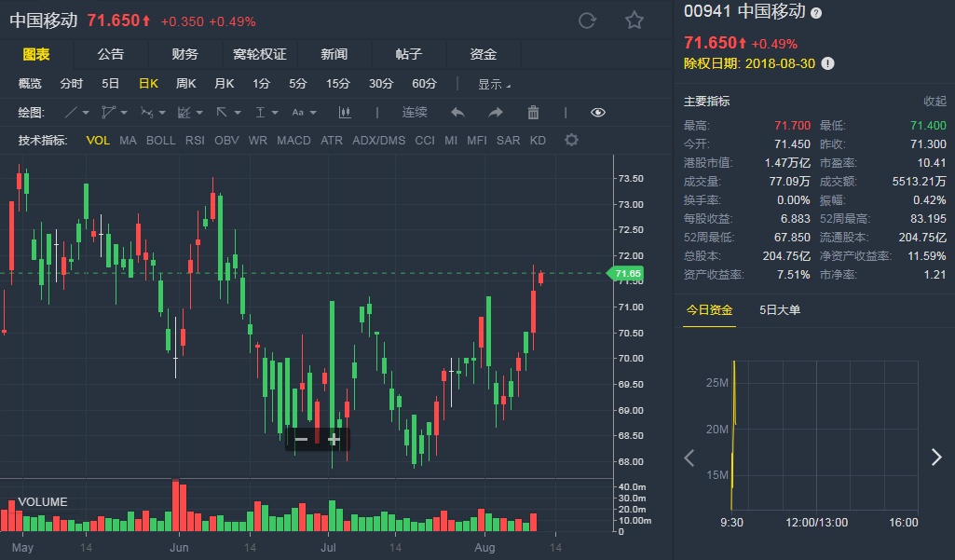Select the 日K period
This screenshot has width=955, height=560.
tap(148, 84)
